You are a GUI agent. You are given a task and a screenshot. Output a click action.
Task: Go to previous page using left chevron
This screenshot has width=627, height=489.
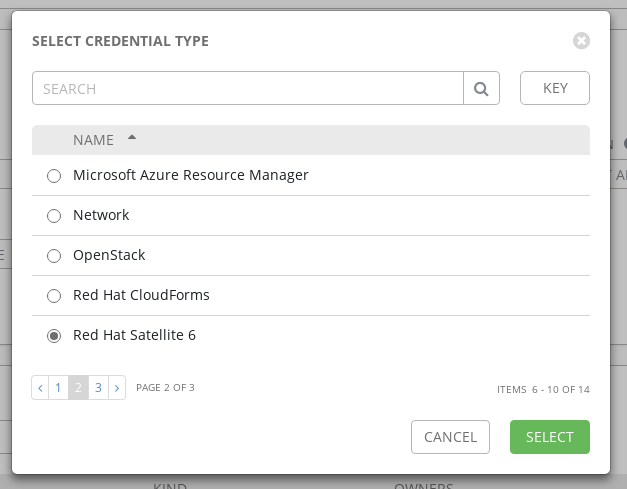tap(40, 387)
